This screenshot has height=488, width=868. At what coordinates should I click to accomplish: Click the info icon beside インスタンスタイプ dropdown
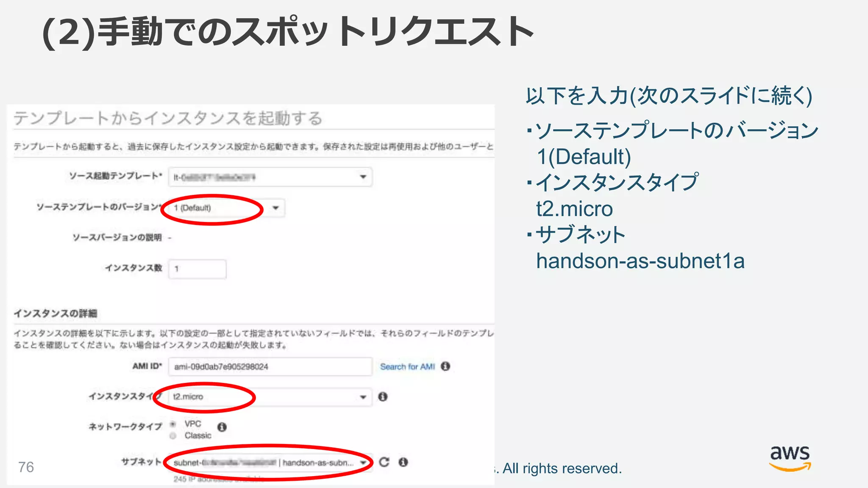point(383,396)
